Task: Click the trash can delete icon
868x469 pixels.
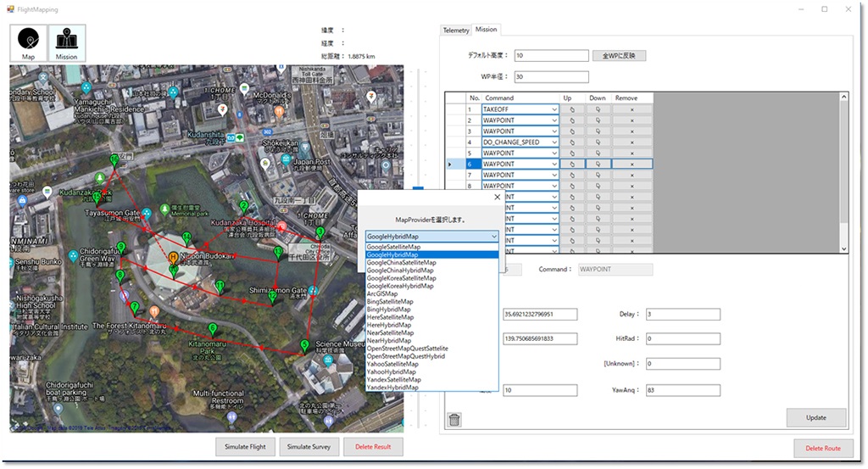Action: click(454, 419)
